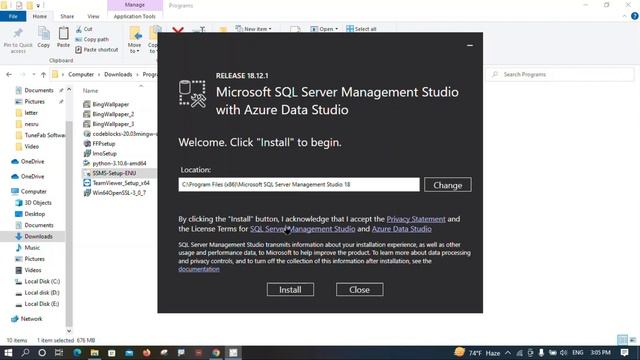Image resolution: width=640 pixels, height=360 pixels.
Task: Open the Azure Data Studio license link
Action: click(402, 229)
